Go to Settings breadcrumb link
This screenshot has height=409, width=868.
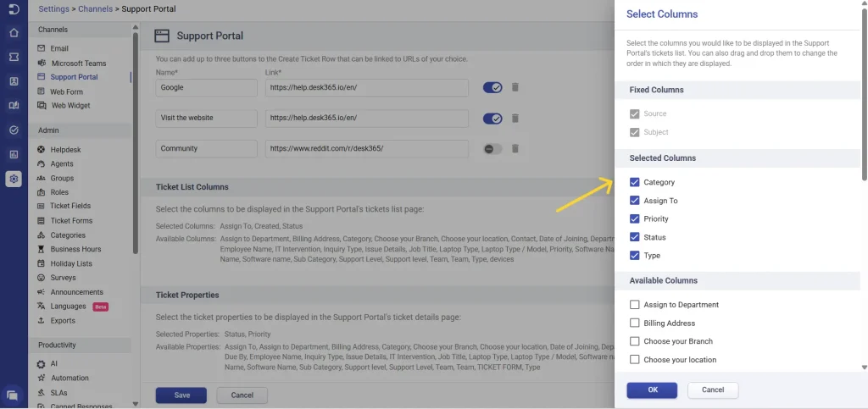[53, 8]
